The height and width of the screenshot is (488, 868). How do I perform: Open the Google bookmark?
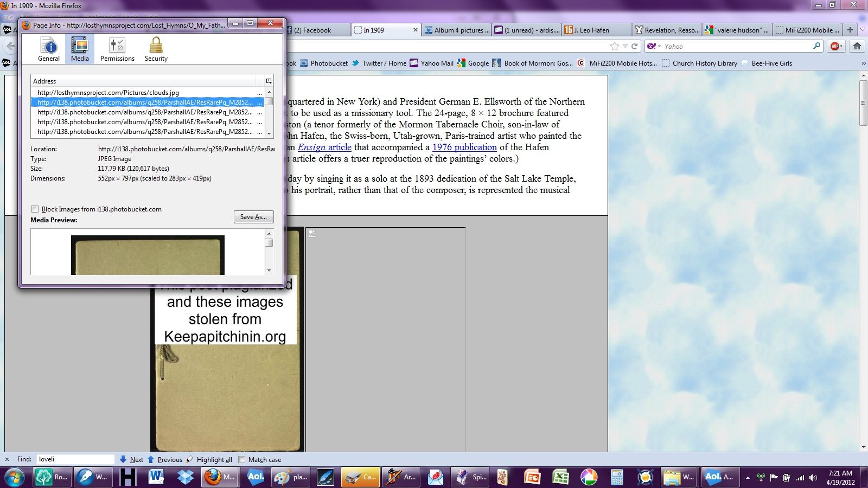pos(473,63)
